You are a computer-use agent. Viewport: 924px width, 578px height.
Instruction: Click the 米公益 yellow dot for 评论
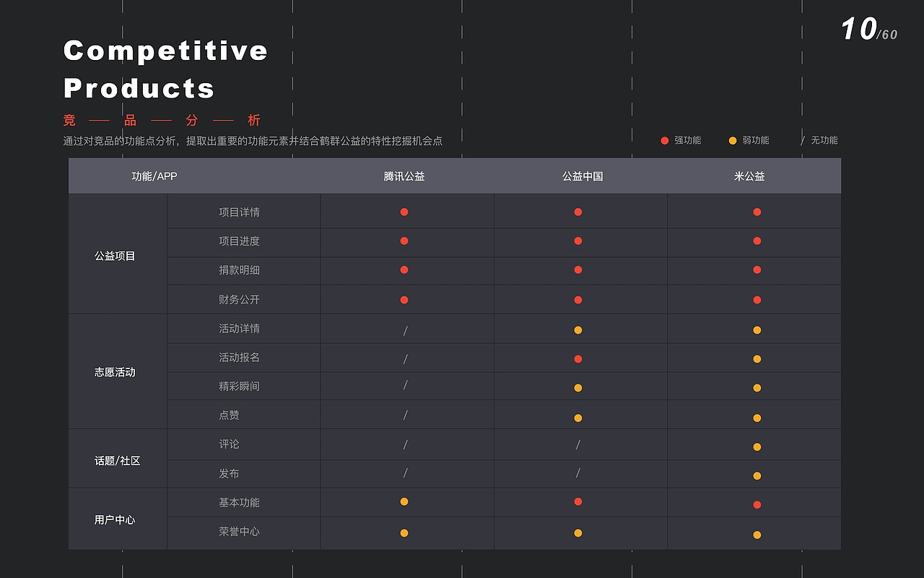click(x=757, y=447)
